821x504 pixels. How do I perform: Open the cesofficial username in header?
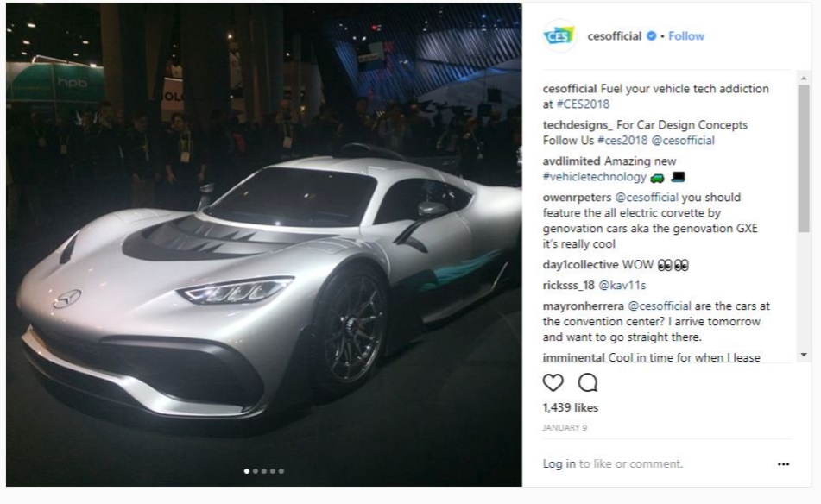(614, 36)
